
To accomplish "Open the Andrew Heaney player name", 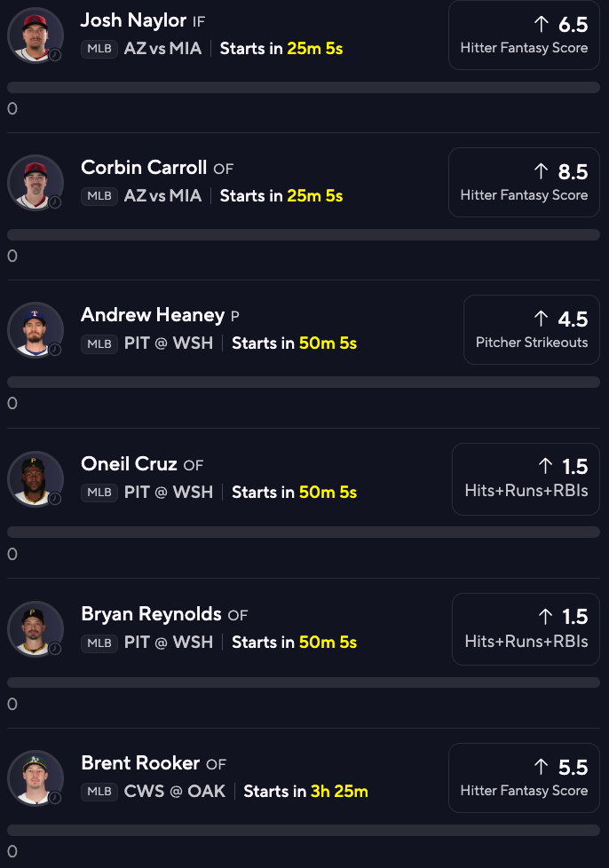I will (153, 315).
